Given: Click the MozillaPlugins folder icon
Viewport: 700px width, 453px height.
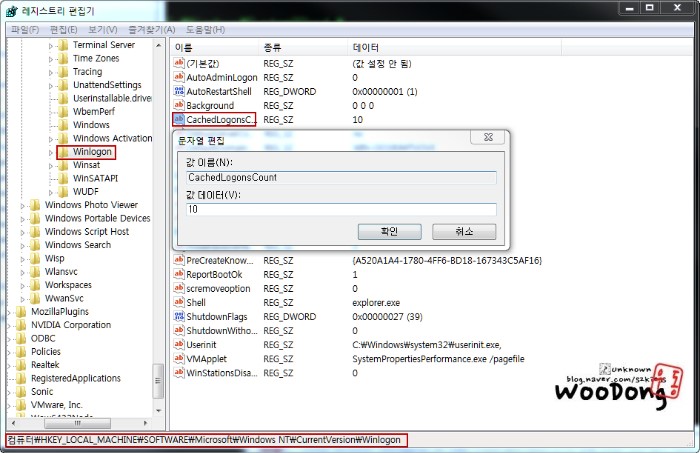Looking at the screenshot, I should (21, 312).
